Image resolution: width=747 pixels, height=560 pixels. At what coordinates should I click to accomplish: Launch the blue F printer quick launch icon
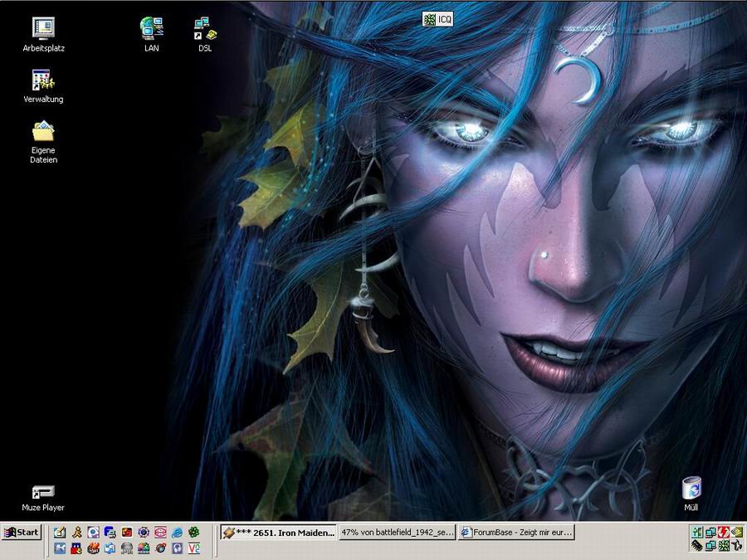110,532
